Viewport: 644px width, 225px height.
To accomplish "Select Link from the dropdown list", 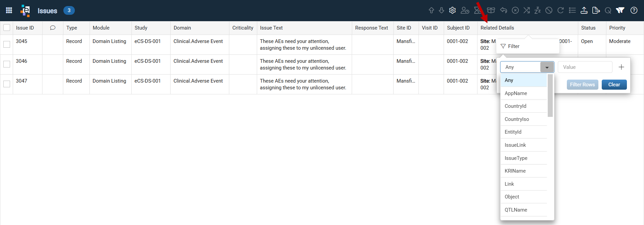I will 524,184.
